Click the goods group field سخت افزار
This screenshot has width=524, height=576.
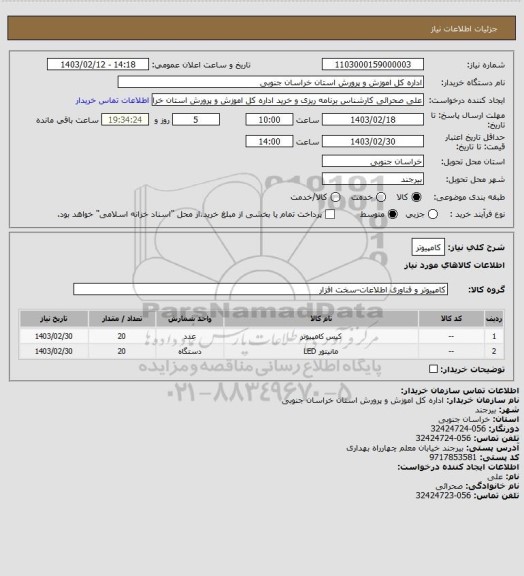[260, 289]
